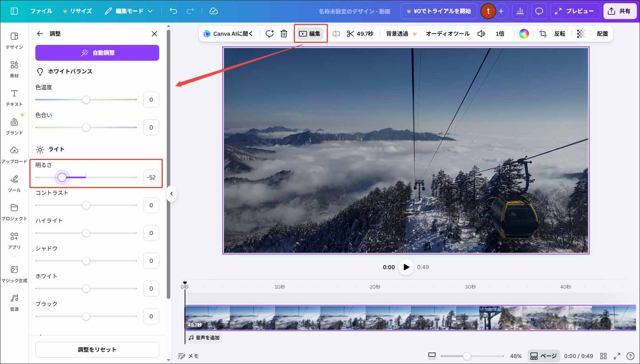The height and width of the screenshot is (364, 640).
Task: Mute the video using the speaker icon
Action: pyautogui.click(x=481, y=34)
